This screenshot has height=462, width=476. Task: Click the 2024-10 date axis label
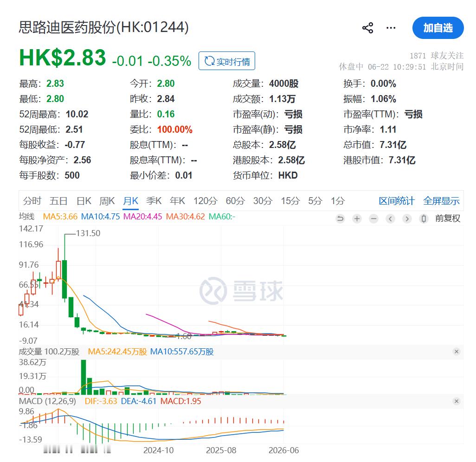click(159, 450)
